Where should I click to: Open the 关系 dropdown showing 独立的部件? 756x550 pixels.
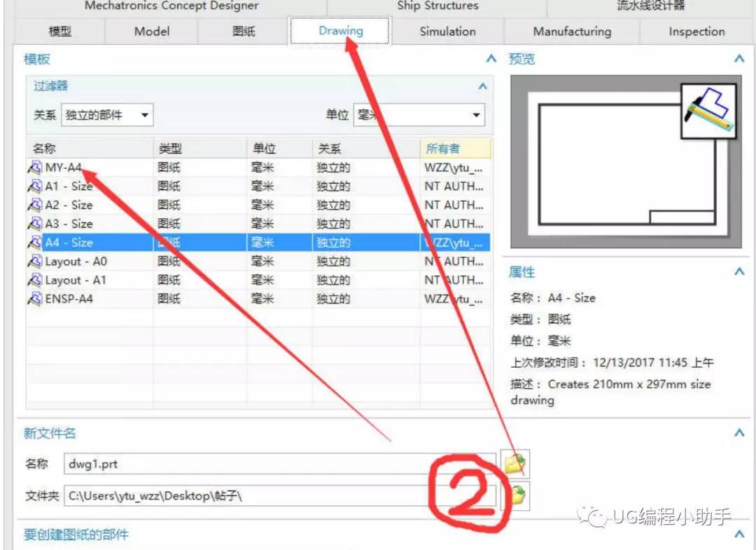point(107,115)
